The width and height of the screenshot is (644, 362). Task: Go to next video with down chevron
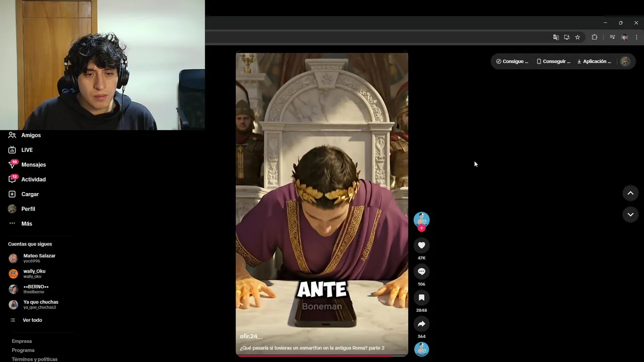click(x=630, y=215)
